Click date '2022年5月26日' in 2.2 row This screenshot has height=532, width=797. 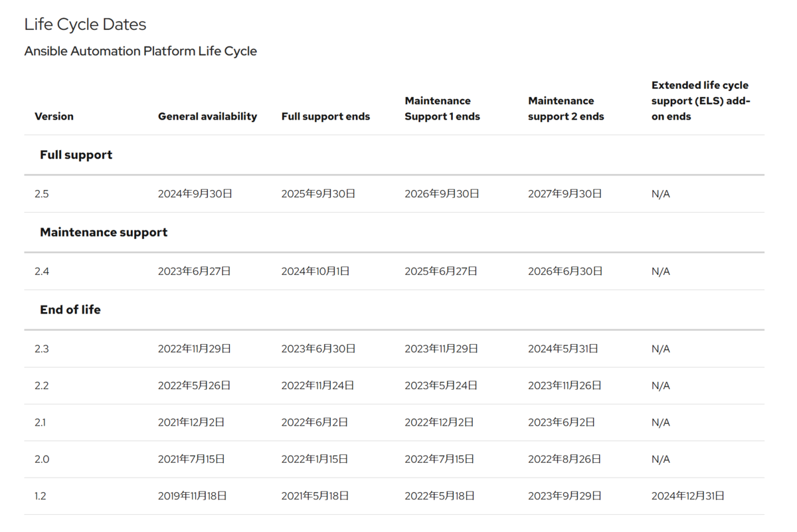(195, 385)
